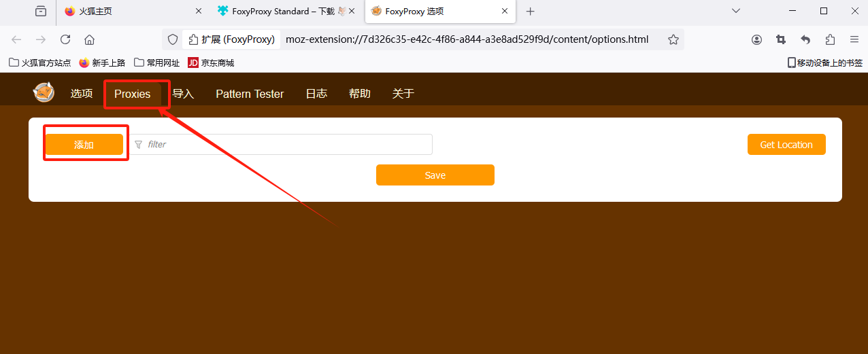Click the address bar URL
Screen dimensions: 868x354
467,39
